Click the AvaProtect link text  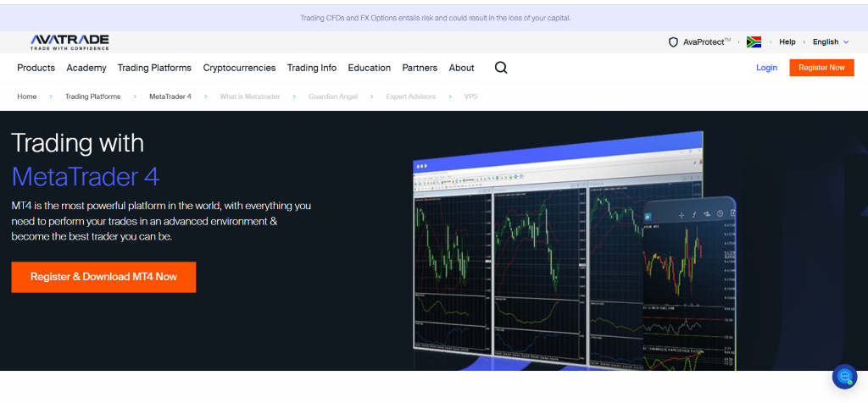click(x=707, y=42)
